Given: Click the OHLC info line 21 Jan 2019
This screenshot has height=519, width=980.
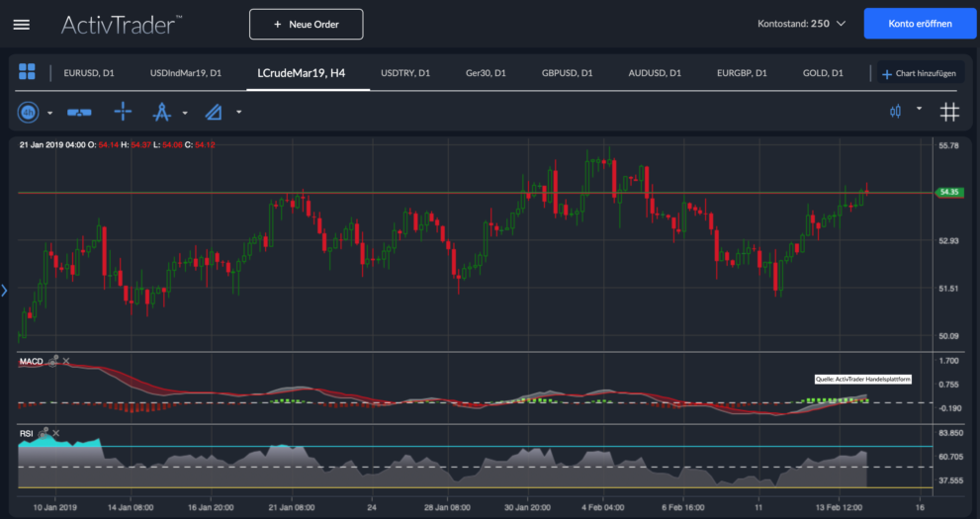Looking at the screenshot, I should [117, 145].
